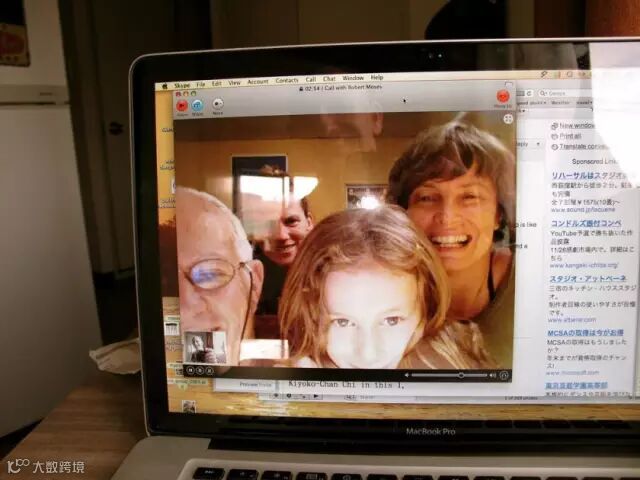The height and width of the screenshot is (480, 640).
Task: Click the www.atbene.com ad URL
Action: pyautogui.click(x=572, y=320)
